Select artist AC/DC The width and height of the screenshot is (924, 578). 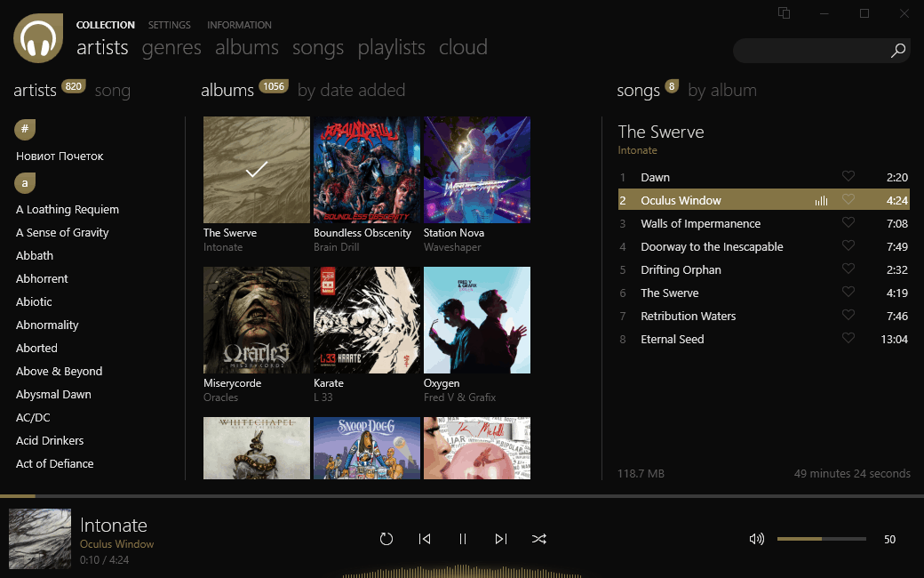pyautogui.click(x=33, y=417)
